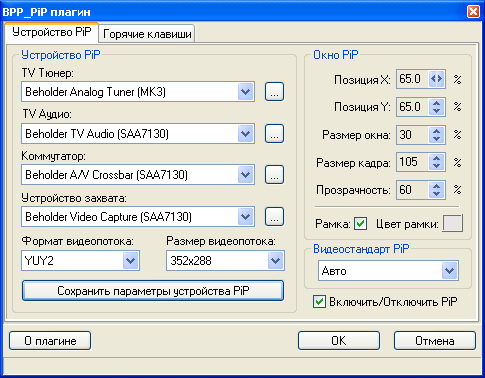This screenshot has width=485, height=378.
Task: Decrease Размер кадра with down arrow
Action: (x=437, y=166)
